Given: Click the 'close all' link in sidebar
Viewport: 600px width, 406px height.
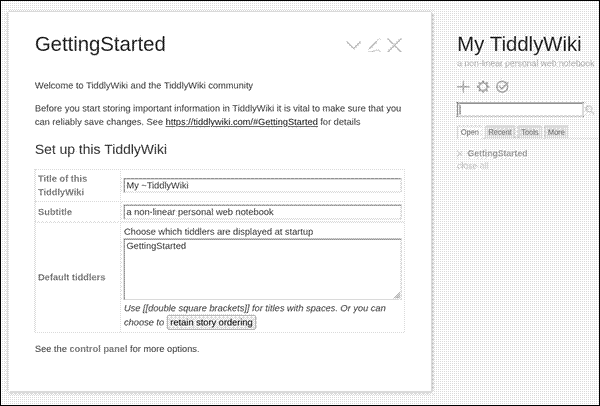Looking at the screenshot, I should (x=473, y=166).
